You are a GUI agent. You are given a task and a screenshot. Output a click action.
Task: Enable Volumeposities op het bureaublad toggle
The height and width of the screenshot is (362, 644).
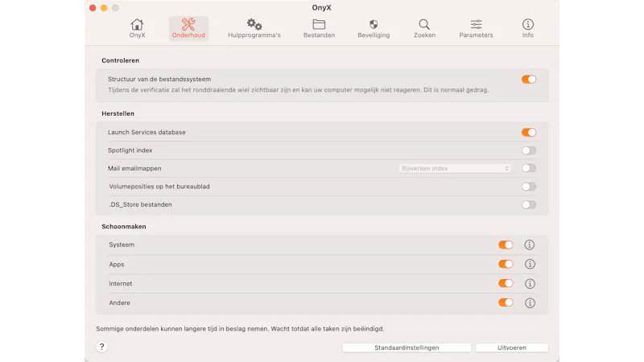(x=528, y=187)
